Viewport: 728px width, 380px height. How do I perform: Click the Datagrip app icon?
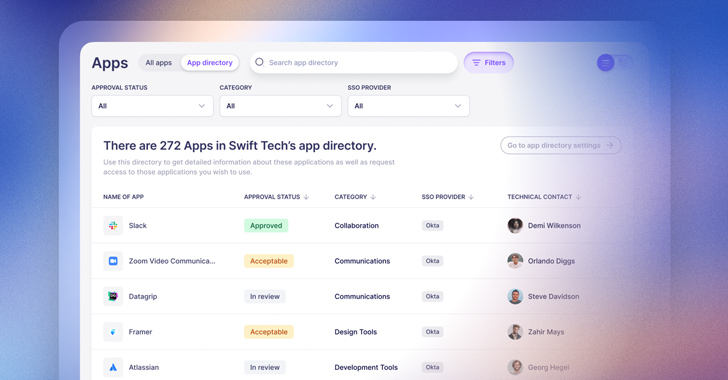[113, 296]
